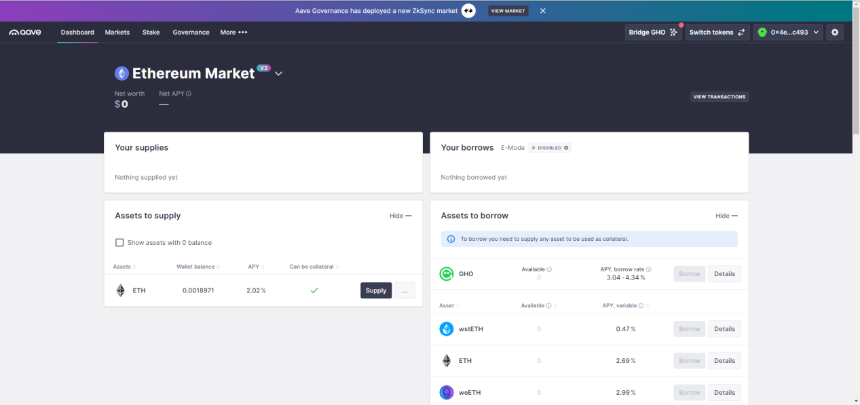
Task: Supply ETH with the Supply button
Action: (376, 290)
